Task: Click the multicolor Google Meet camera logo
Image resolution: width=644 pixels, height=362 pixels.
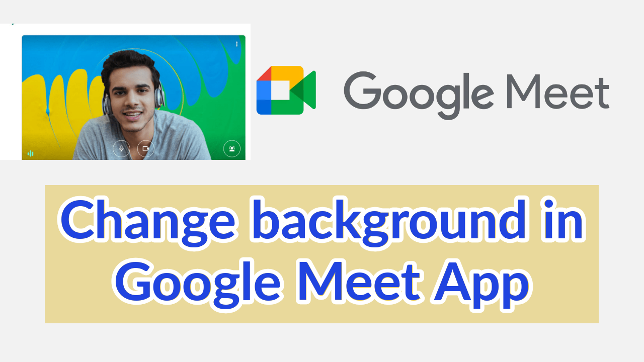Action: pos(286,90)
